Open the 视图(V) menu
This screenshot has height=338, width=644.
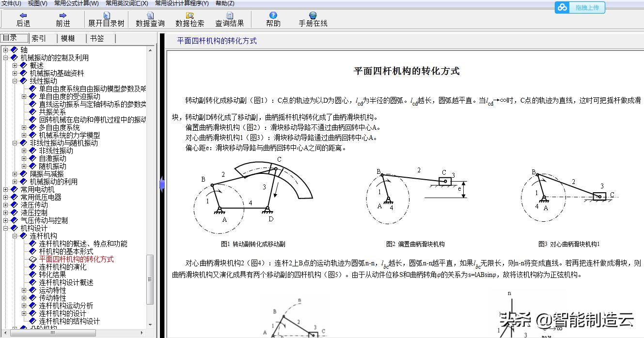(x=36, y=3)
